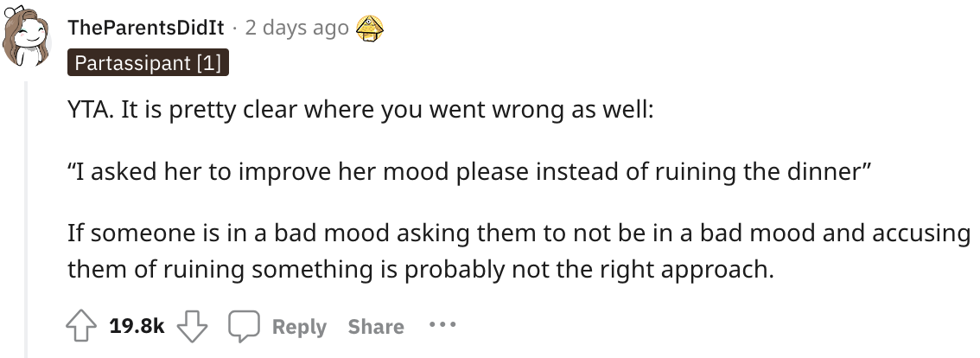Click the 19.8k vote score
The image size is (980, 358).
tap(137, 327)
